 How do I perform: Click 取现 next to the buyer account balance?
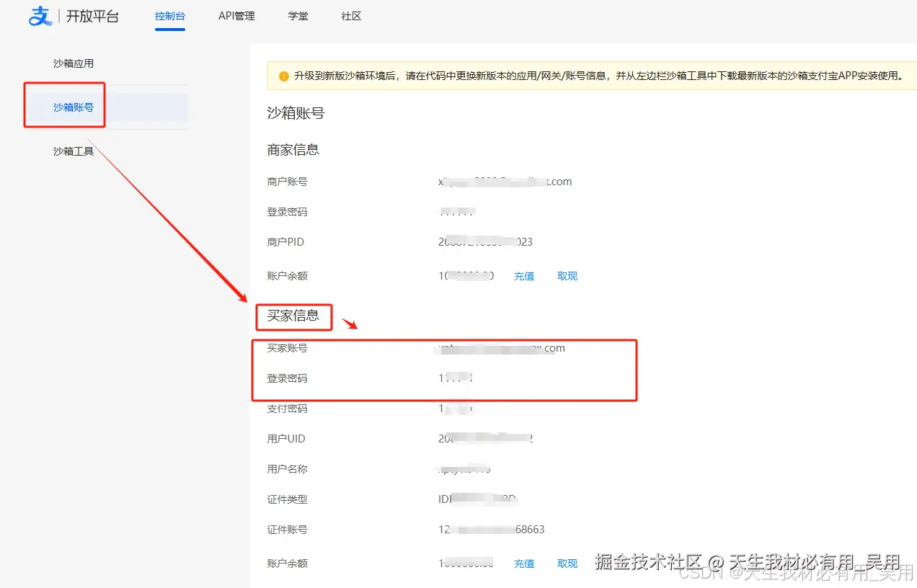[567, 563]
